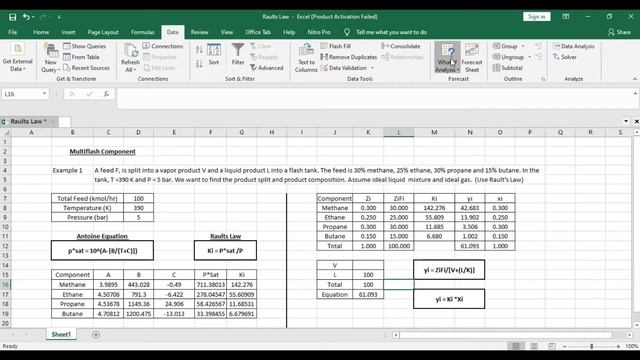Open What-If Analysis menu
640x360 pixels.
pos(447,58)
